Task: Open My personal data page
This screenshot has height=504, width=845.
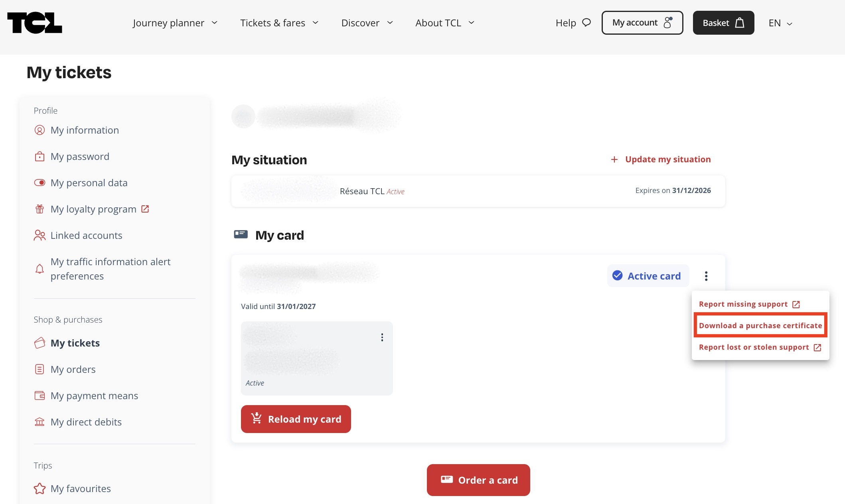Action: point(89,183)
